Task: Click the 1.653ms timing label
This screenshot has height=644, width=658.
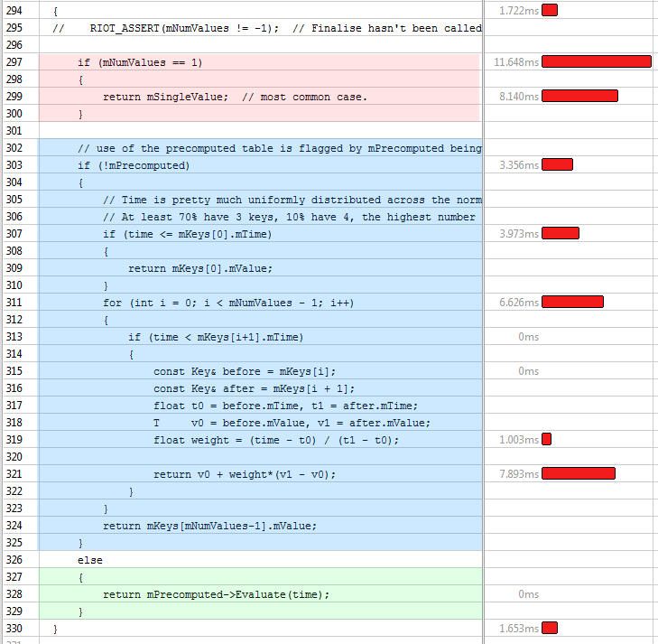Action: tap(518, 629)
